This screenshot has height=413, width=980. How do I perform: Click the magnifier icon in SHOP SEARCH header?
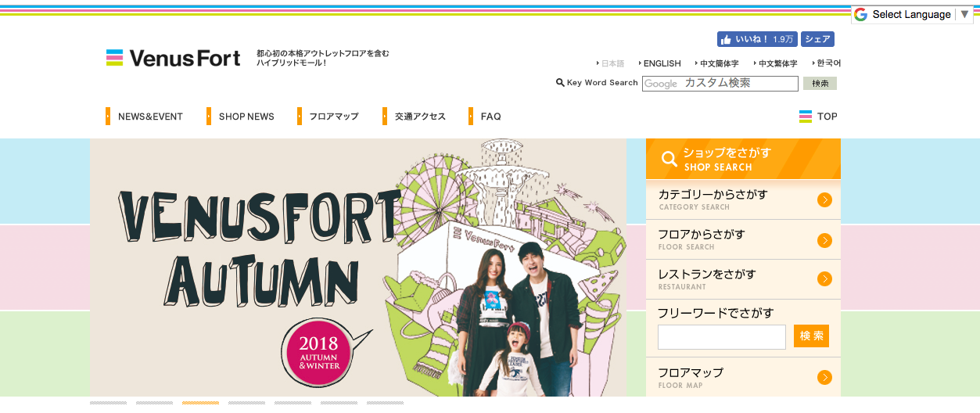coord(669,160)
